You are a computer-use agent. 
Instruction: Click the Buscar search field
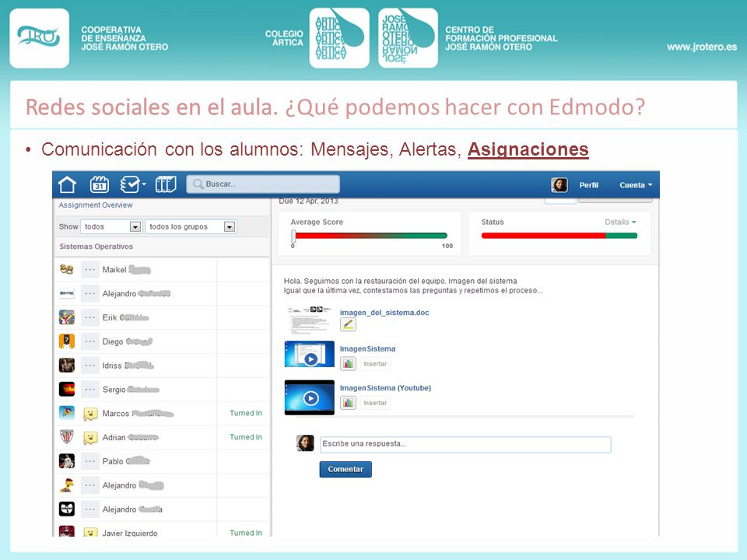coord(263,184)
